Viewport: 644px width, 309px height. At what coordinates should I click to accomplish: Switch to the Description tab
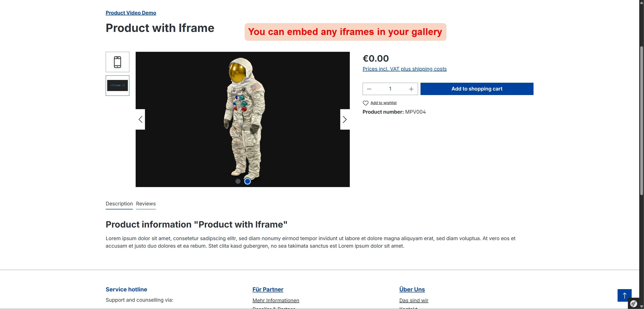click(119, 204)
